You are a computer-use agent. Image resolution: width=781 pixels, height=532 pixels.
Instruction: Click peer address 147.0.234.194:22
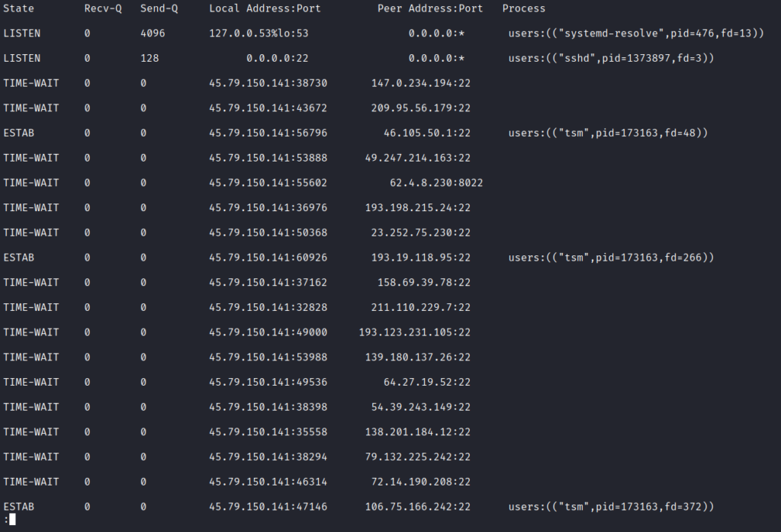point(421,83)
